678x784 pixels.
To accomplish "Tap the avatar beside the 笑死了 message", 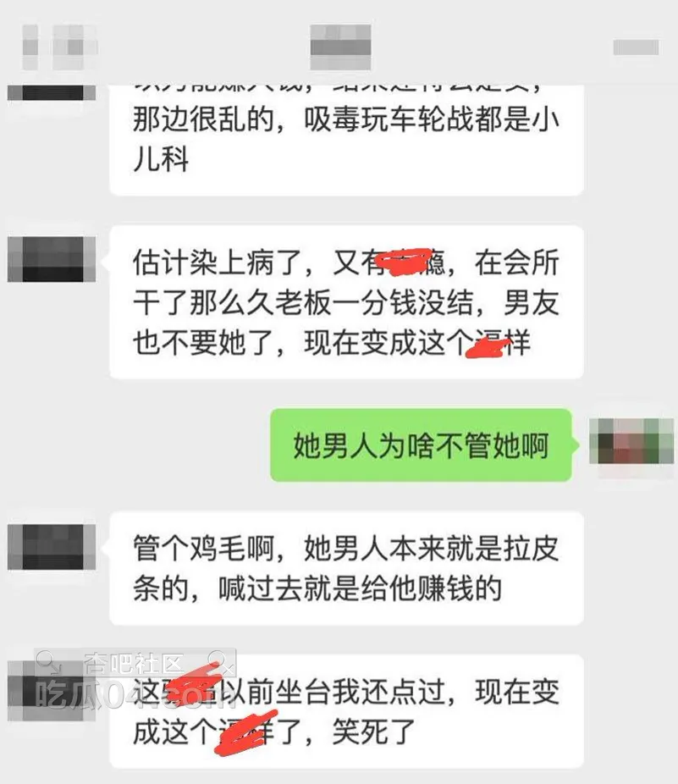I will 52,691.
